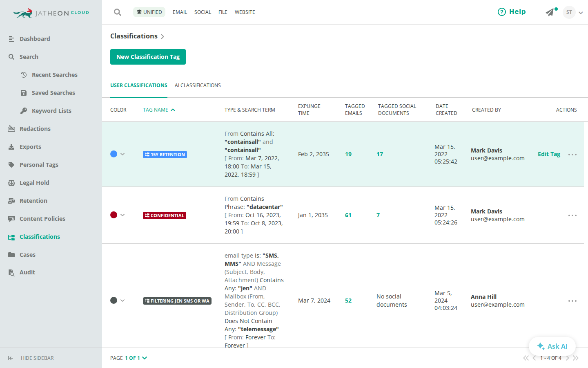Switch to UNIFIED view
588x368 pixels.
click(149, 12)
